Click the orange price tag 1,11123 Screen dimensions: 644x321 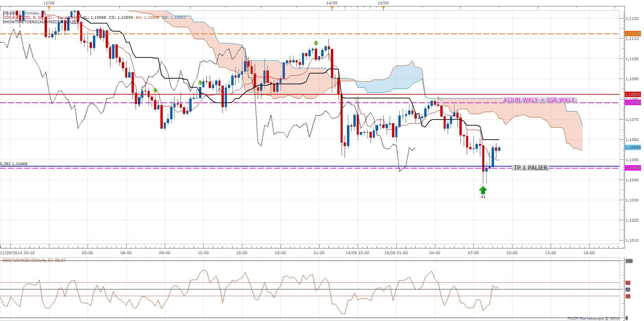tap(633, 34)
